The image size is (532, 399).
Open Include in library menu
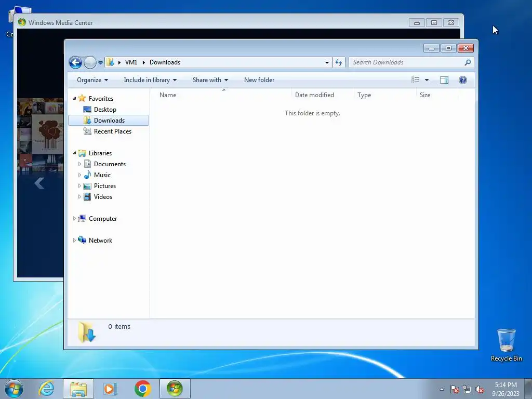[150, 80]
